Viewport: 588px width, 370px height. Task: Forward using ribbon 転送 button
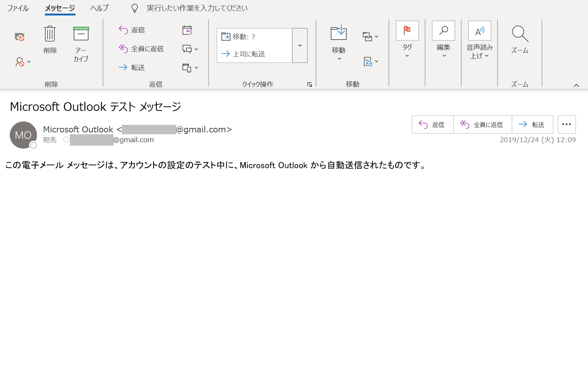tap(132, 68)
